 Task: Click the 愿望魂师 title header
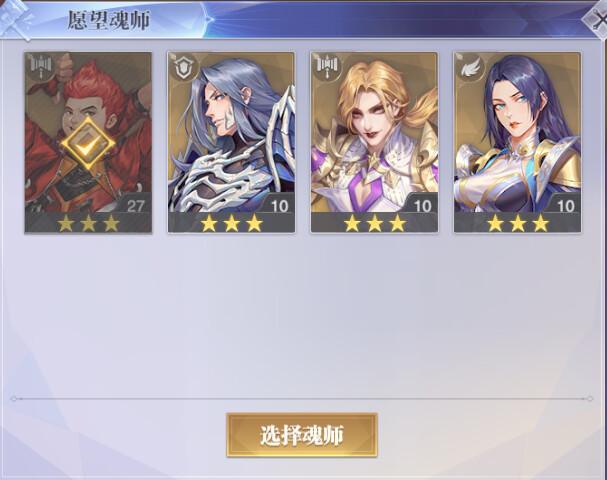point(109,20)
